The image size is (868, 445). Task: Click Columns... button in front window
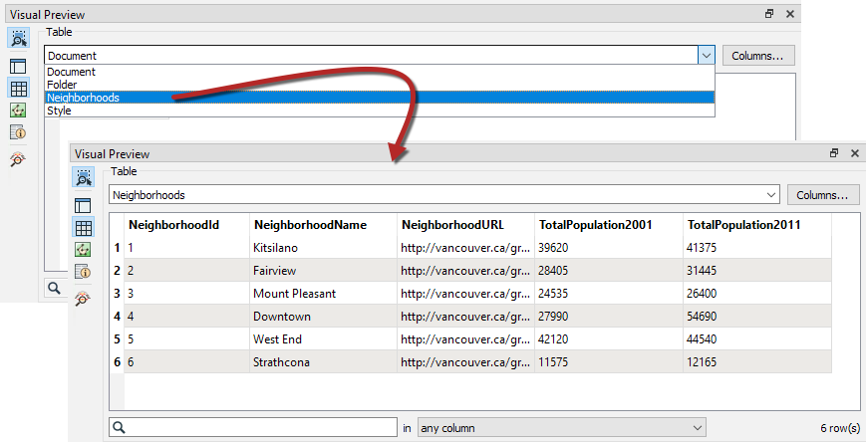click(823, 195)
